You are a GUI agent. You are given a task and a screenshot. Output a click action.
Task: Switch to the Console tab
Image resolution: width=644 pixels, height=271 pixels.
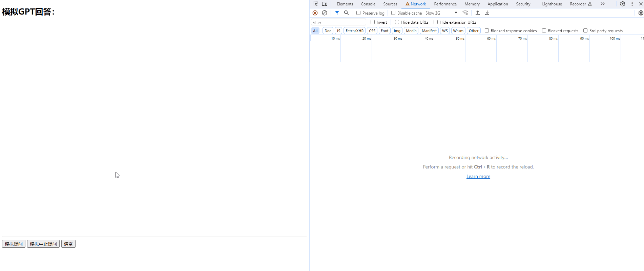tap(368, 4)
